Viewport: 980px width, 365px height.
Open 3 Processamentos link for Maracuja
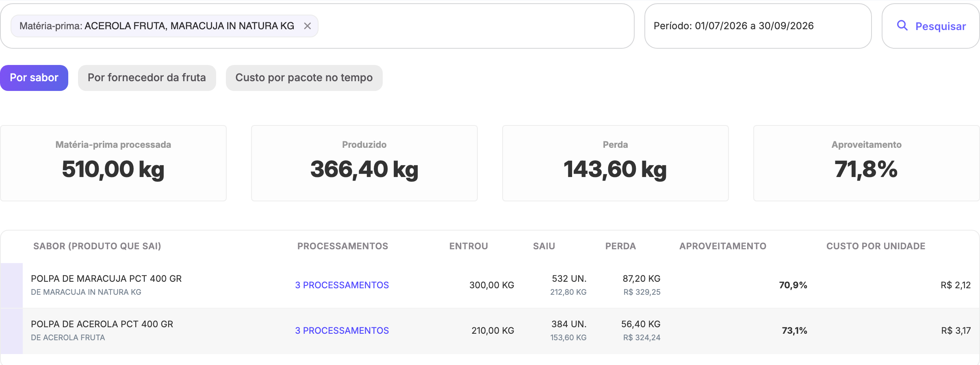pyautogui.click(x=342, y=285)
